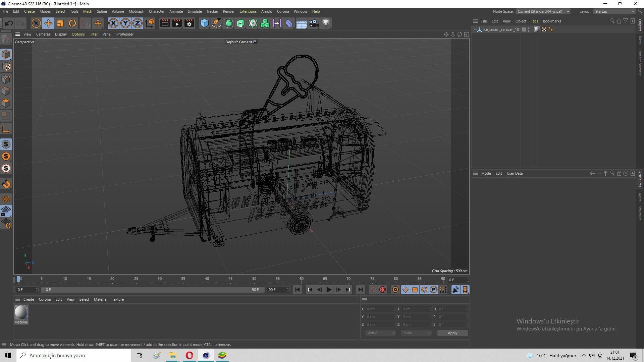Viewport: 644px width, 362px height.
Task: Toggle the ice_cream_caravan_10 visibility dots
Action: coord(528,29)
